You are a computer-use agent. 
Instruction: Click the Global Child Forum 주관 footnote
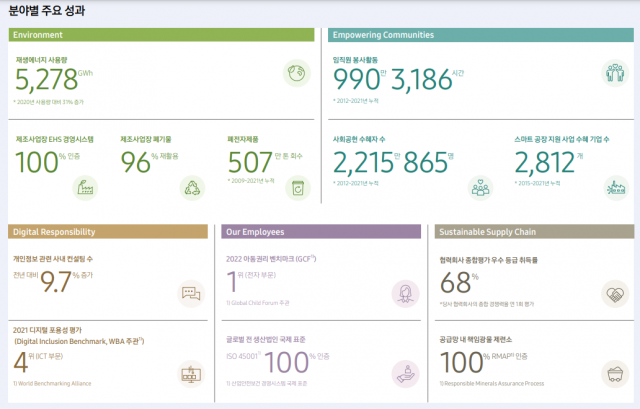(x=258, y=303)
